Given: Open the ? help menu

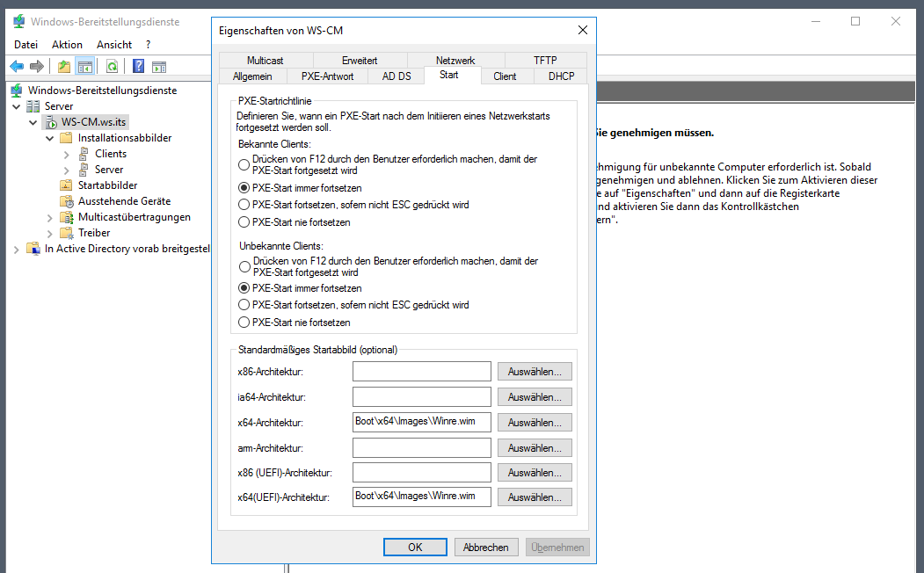Looking at the screenshot, I should [148, 45].
